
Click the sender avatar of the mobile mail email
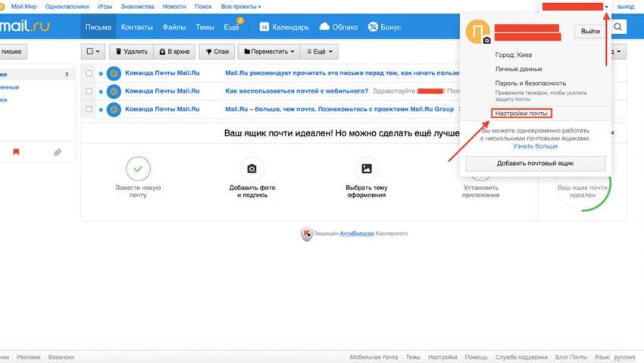click(x=114, y=91)
